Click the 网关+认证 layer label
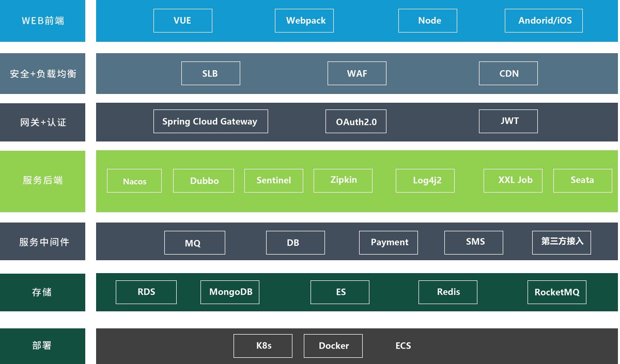 [x=43, y=122]
